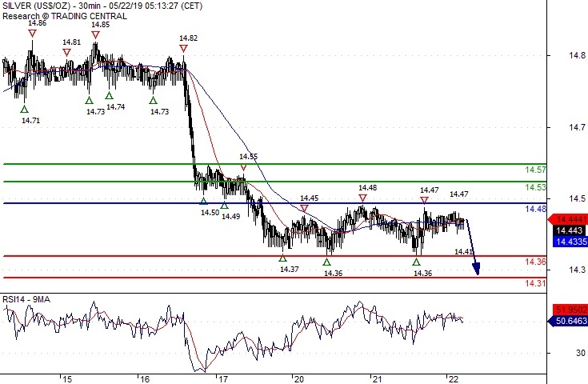Click the red triangle marker under 14.86
588x384 pixels.
point(32,34)
